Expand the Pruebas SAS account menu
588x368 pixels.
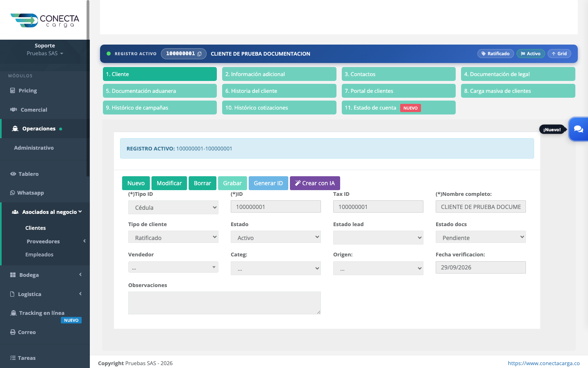45,54
